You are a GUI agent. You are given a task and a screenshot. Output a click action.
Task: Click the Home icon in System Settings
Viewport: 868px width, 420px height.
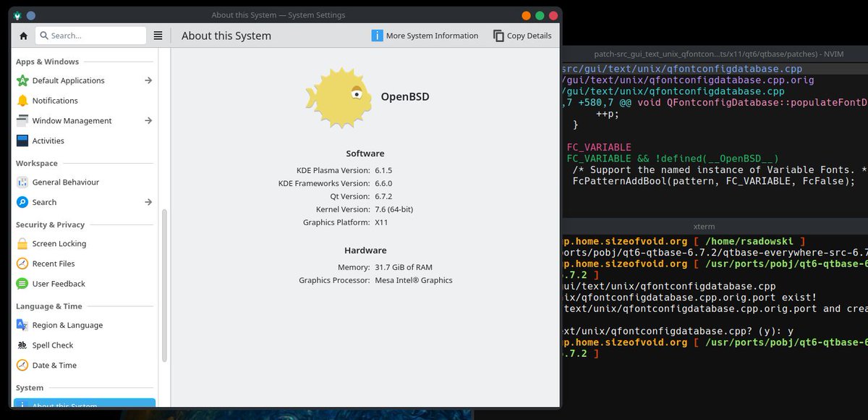[x=23, y=35]
